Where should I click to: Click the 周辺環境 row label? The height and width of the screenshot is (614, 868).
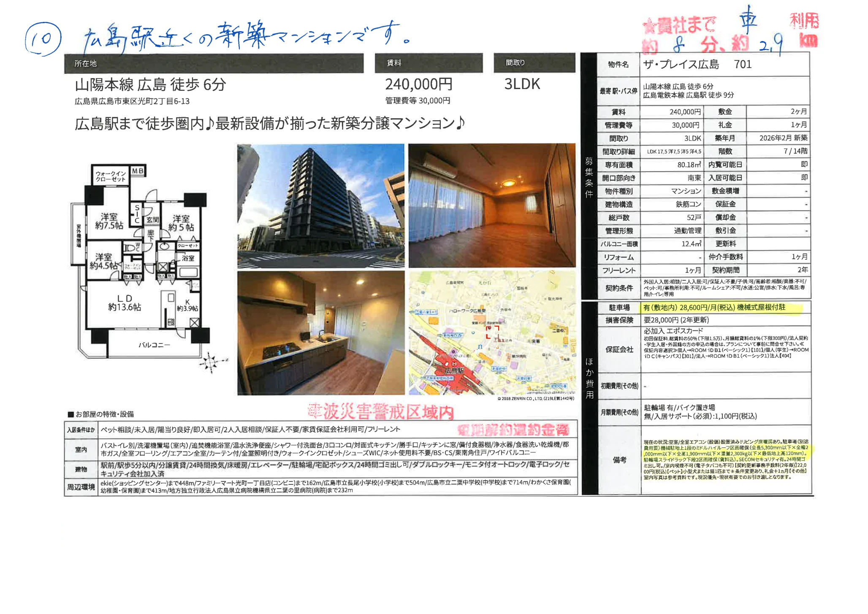[81, 487]
